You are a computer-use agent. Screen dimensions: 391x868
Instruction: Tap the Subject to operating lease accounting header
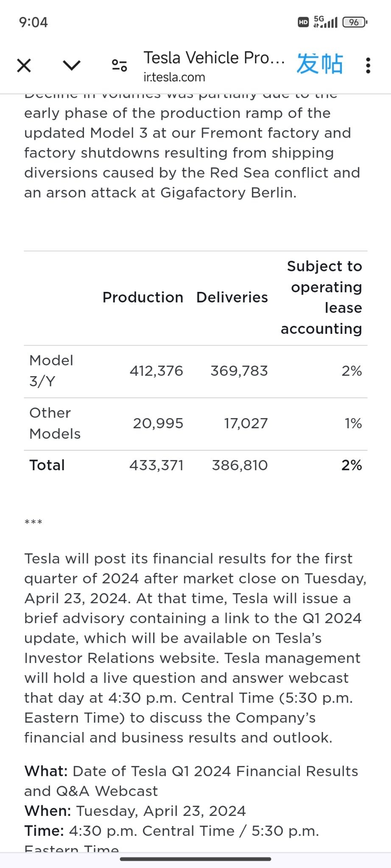pyautogui.click(x=321, y=297)
